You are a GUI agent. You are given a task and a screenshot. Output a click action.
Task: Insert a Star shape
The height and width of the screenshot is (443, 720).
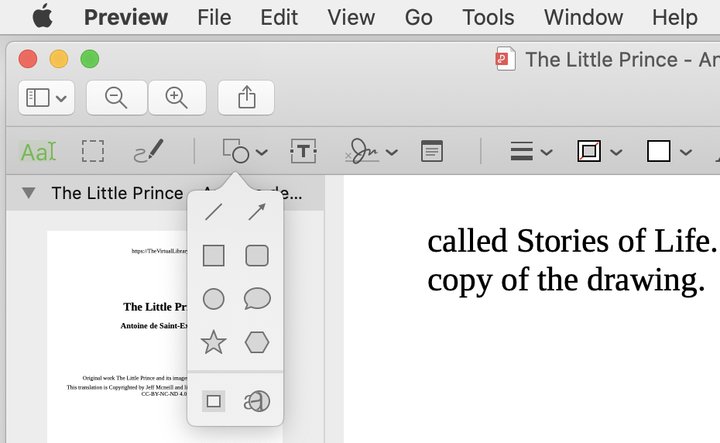pos(214,342)
